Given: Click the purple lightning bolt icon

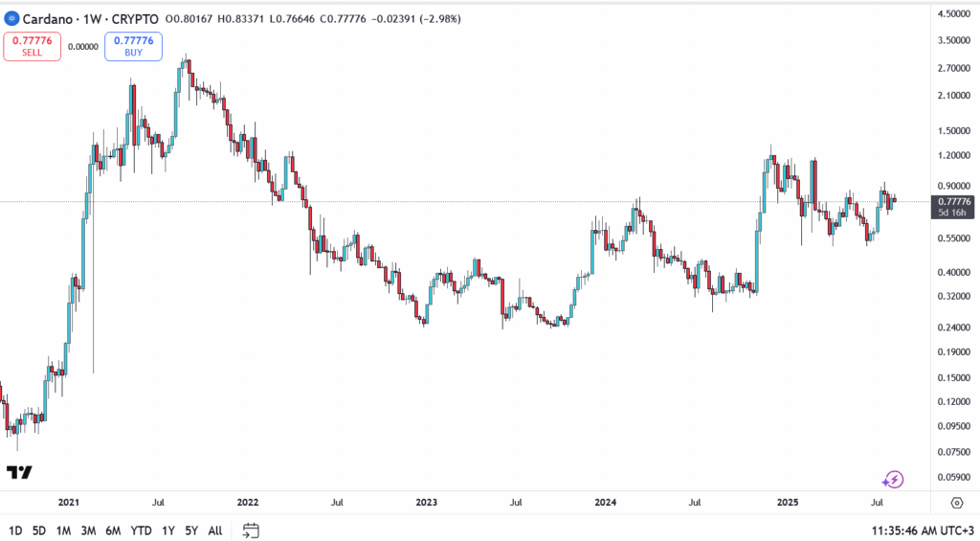Looking at the screenshot, I should point(893,479).
